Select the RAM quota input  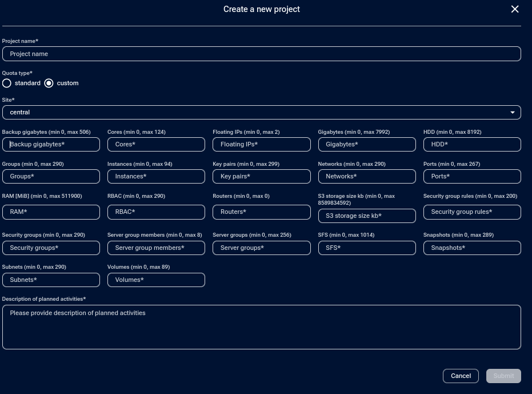click(x=51, y=212)
